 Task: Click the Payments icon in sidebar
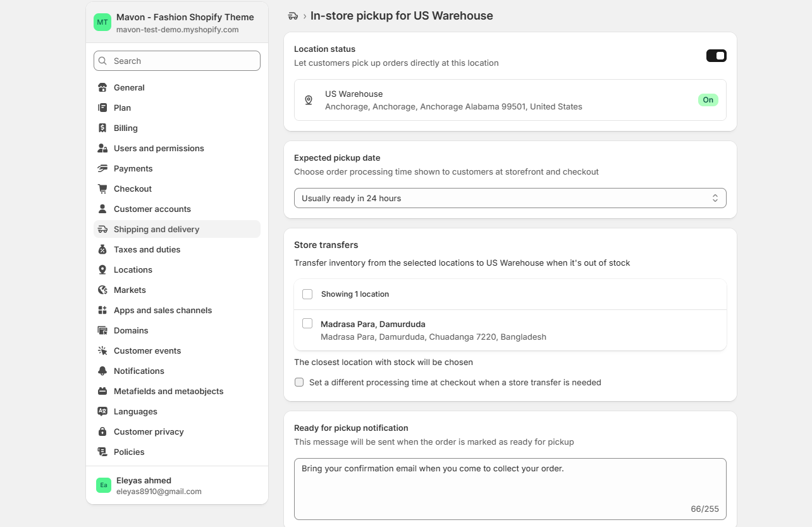(102, 168)
